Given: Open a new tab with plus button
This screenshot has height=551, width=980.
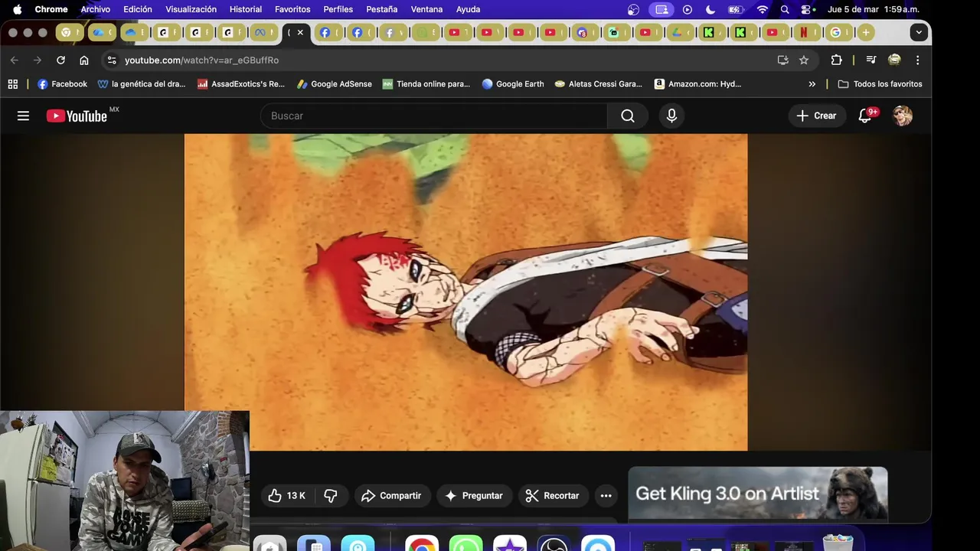Looking at the screenshot, I should click(865, 32).
